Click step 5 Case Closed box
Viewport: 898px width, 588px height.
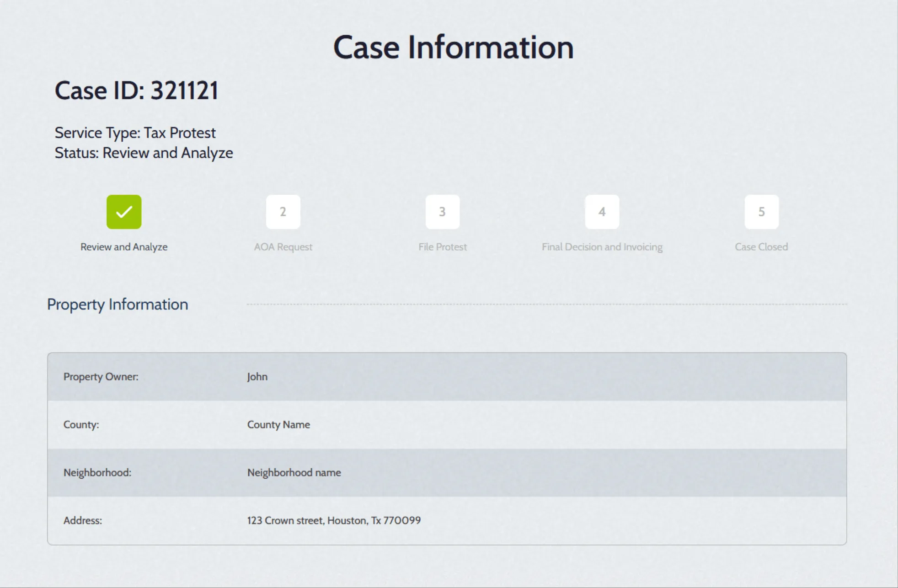pos(761,212)
